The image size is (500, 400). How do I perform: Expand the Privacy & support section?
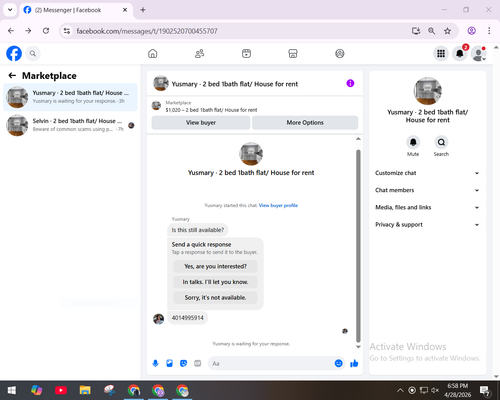click(x=427, y=225)
